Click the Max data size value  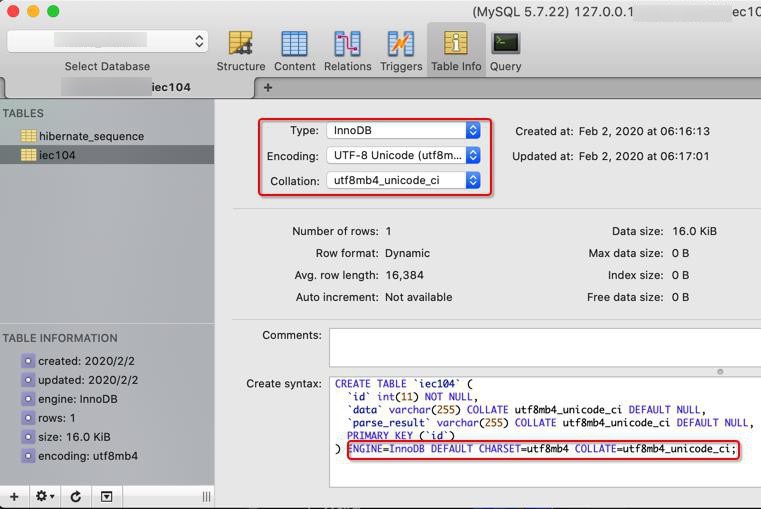(680, 253)
